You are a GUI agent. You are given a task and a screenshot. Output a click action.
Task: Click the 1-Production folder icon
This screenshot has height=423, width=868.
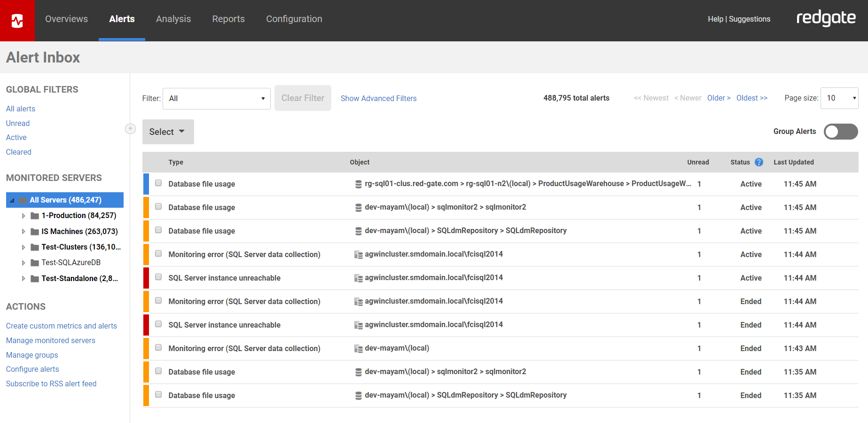click(x=35, y=216)
